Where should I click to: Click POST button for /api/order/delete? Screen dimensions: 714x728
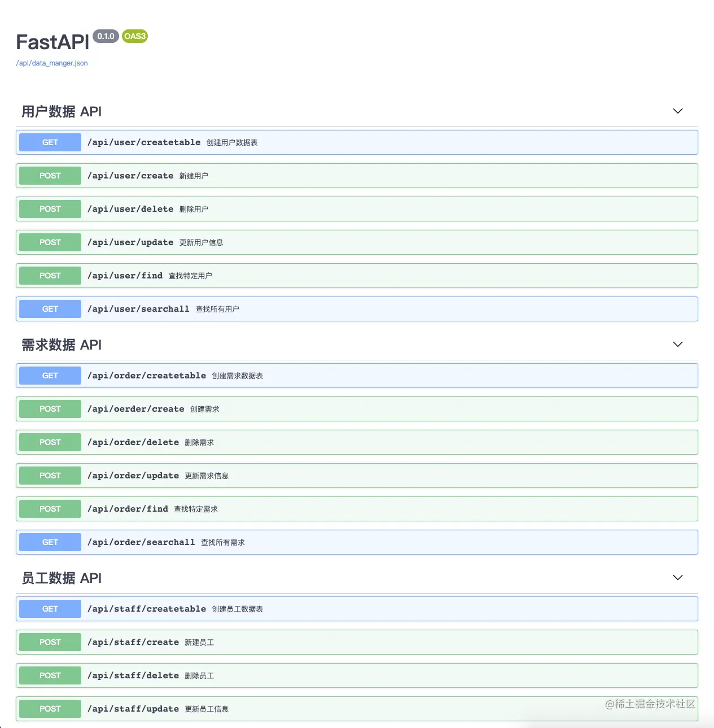click(50, 442)
